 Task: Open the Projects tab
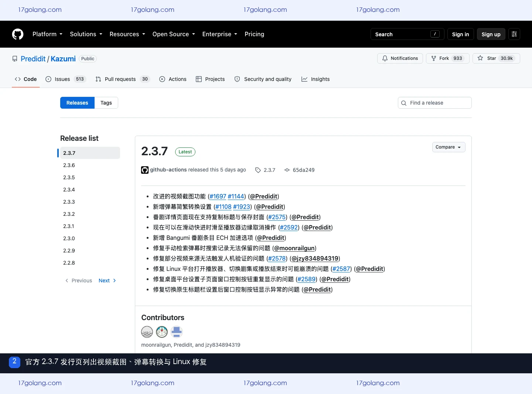[210, 79]
